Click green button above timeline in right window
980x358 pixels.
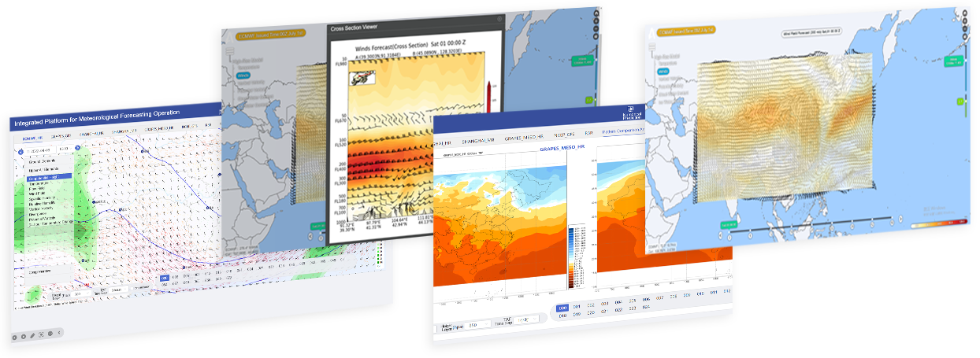[729, 225]
